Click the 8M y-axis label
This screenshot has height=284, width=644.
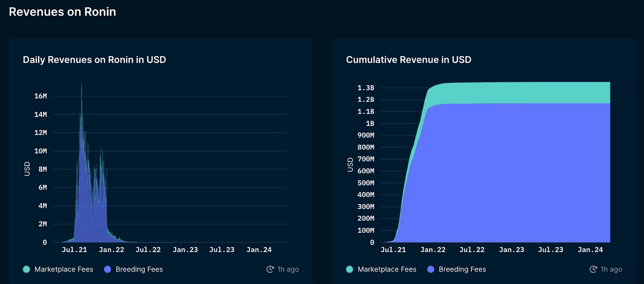[x=43, y=169]
